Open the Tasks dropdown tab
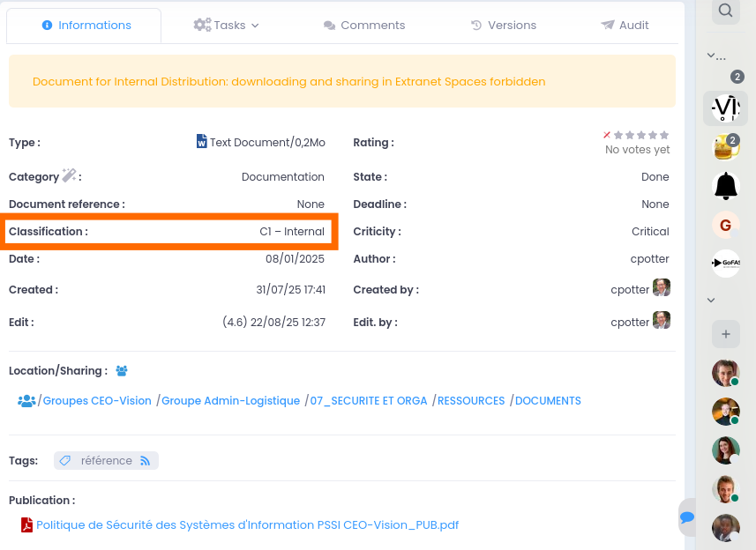This screenshot has height=550, width=756. click(226, 25)
